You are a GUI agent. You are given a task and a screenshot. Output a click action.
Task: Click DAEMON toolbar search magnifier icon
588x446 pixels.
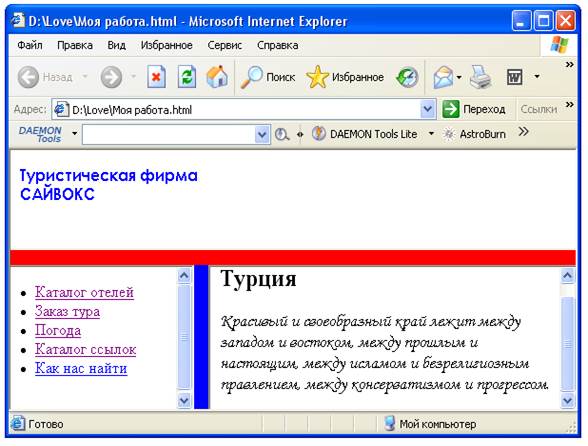pos(282,134)
